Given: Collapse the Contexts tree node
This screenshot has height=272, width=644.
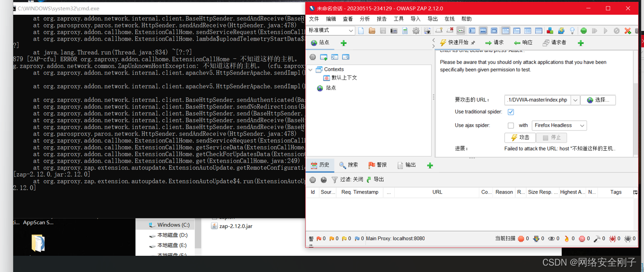Looking at the screenshot, I should click(x=310, y=70).
